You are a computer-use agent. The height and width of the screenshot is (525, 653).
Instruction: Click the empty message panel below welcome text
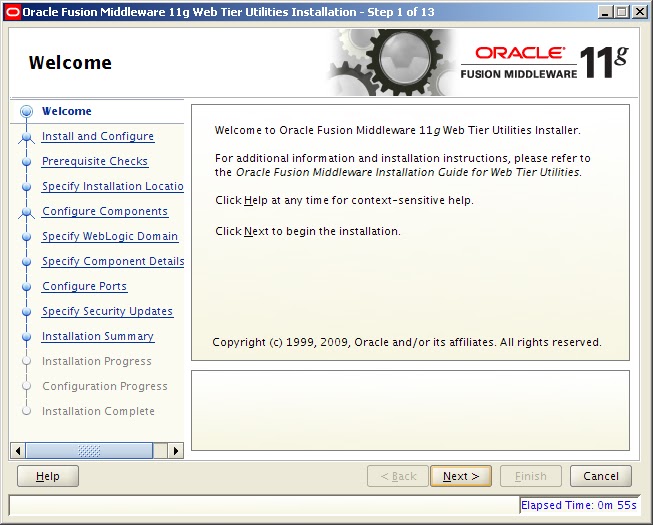point(410,411)
